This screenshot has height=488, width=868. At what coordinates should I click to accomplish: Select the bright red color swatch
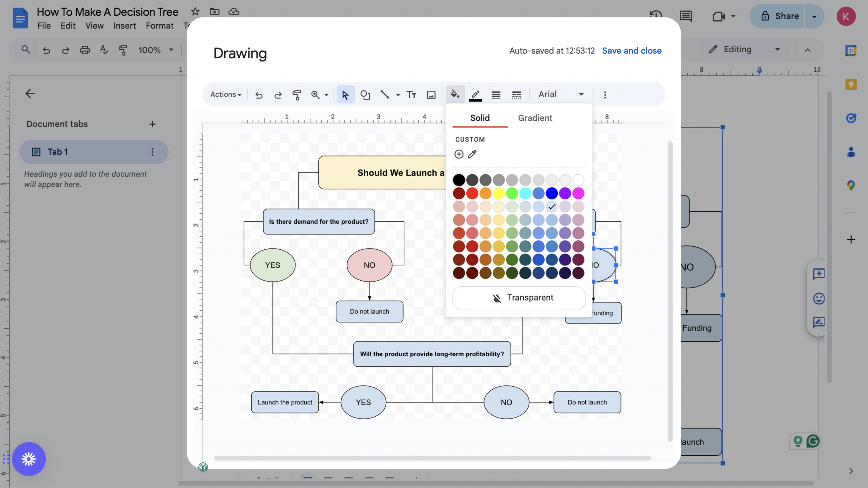coord(472,193)
